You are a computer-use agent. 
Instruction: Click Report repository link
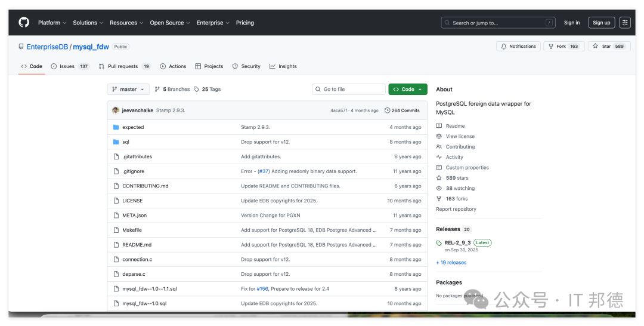[456, 209]
